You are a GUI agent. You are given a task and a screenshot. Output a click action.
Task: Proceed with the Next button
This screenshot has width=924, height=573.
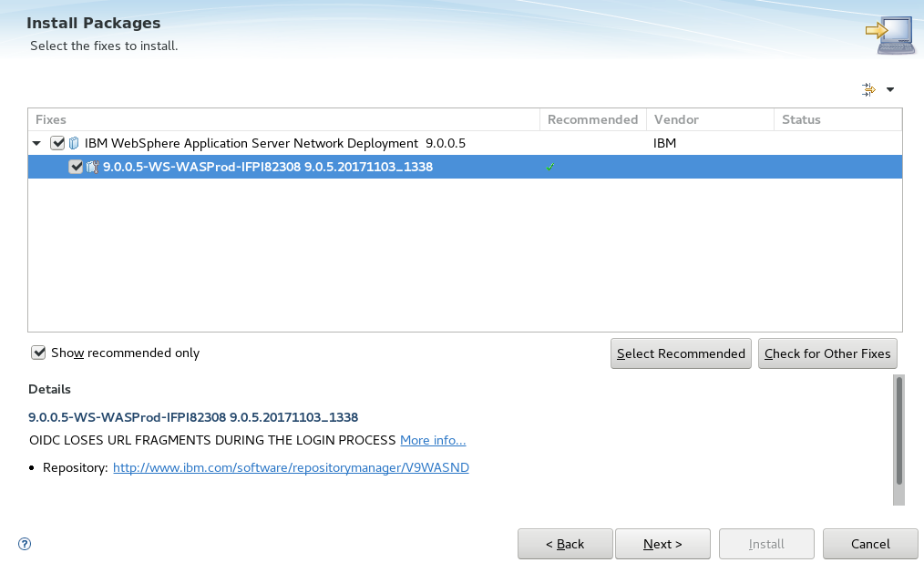coord(662,544)
